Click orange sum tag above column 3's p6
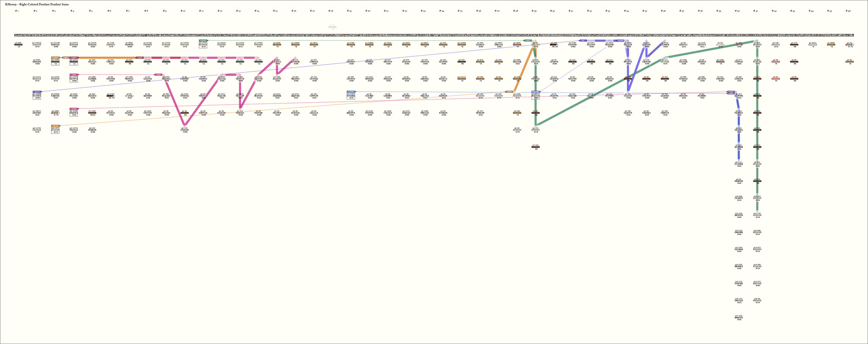868x344 pixels. point(55,126)
